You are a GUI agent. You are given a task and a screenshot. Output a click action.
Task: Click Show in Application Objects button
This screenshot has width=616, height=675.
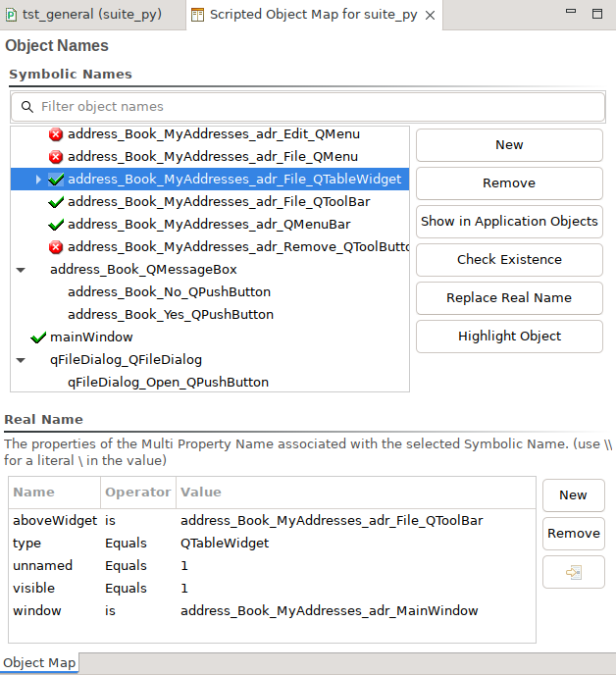coord(509,222)
